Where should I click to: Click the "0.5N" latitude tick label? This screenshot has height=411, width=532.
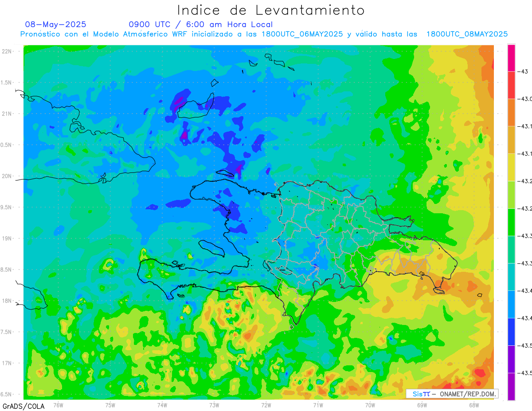pos(7,145)
